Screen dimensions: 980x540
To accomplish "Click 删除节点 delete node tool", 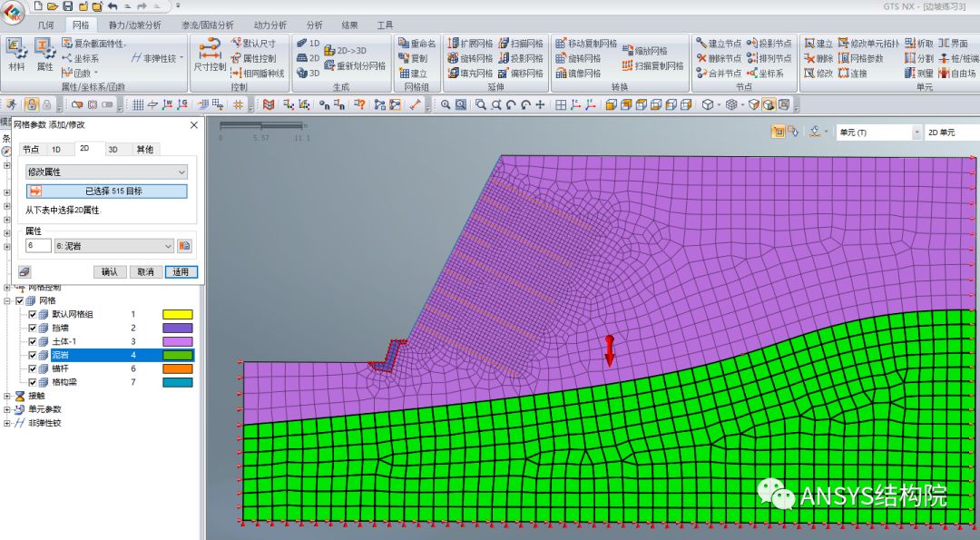I will [719, 58].
